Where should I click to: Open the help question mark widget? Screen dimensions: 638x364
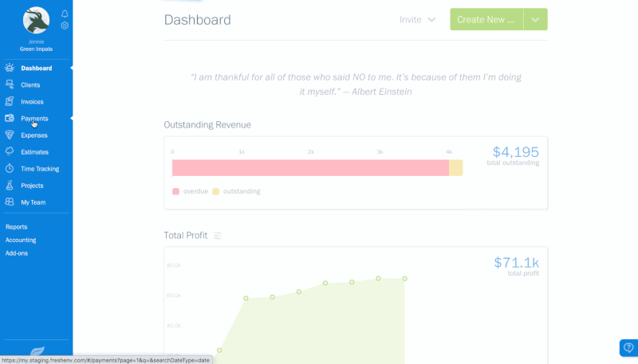click(x=628, y=348)
